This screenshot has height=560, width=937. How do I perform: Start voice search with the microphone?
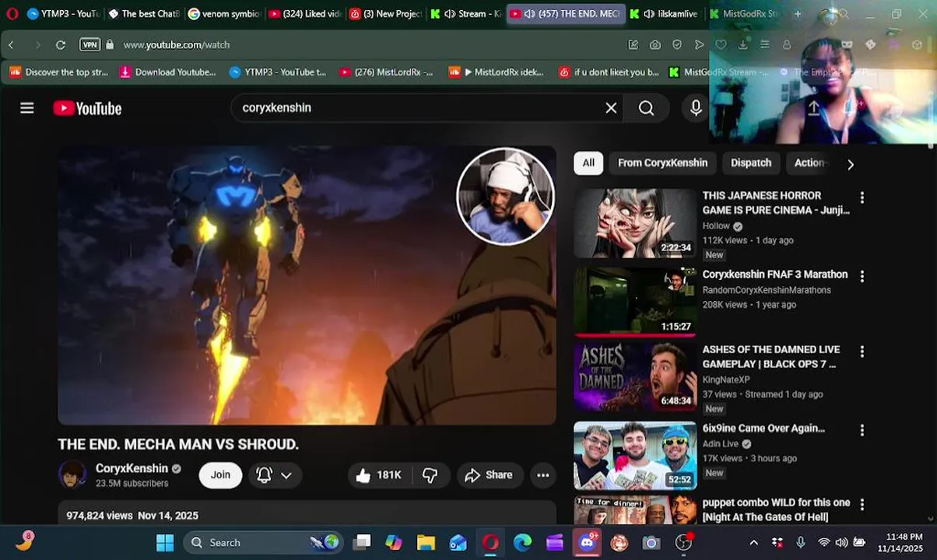pos(696,108)
